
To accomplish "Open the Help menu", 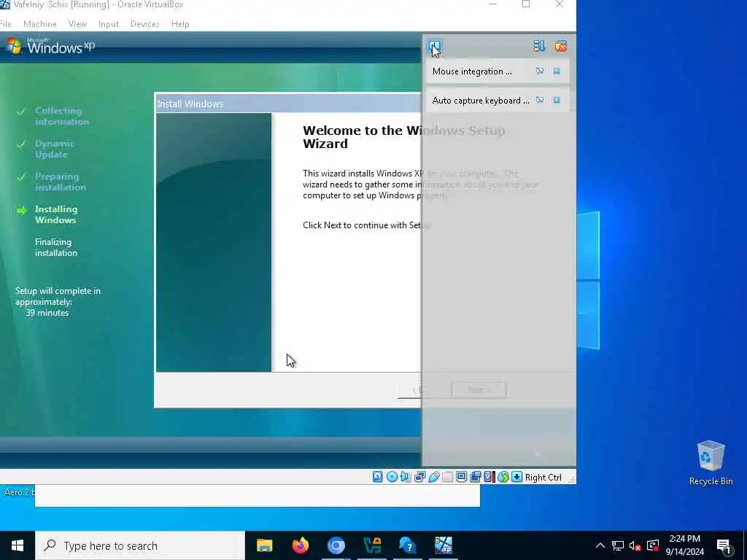I will [180, 24].
